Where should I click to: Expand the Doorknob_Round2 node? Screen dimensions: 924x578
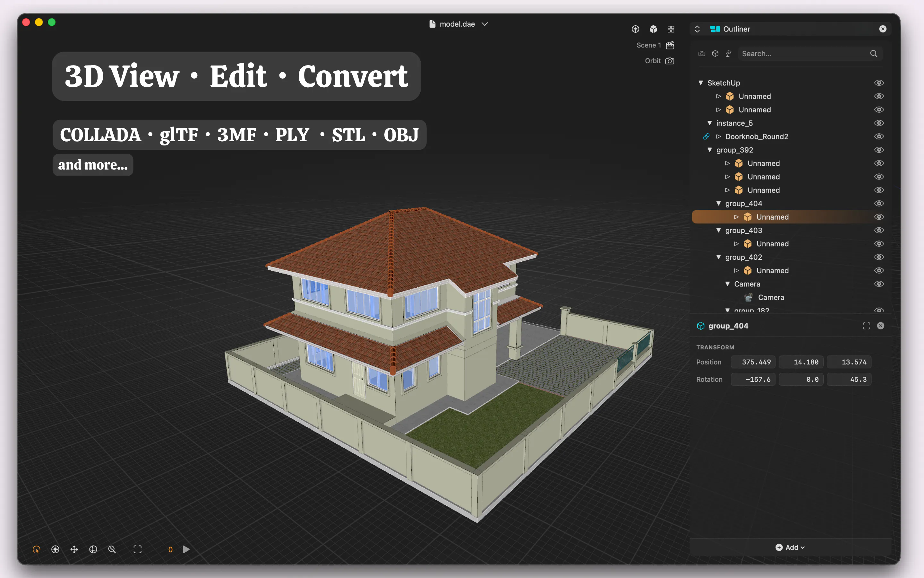click(x=718, y=136)
